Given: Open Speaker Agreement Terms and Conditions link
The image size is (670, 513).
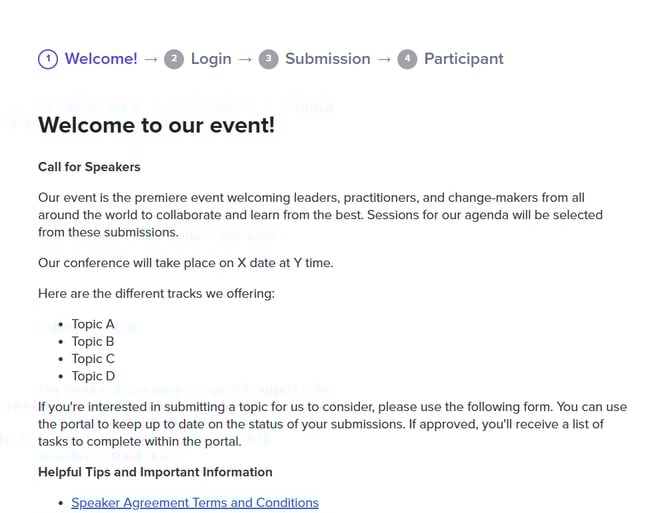Looking at the screenshot, I should tap(194, 503).
